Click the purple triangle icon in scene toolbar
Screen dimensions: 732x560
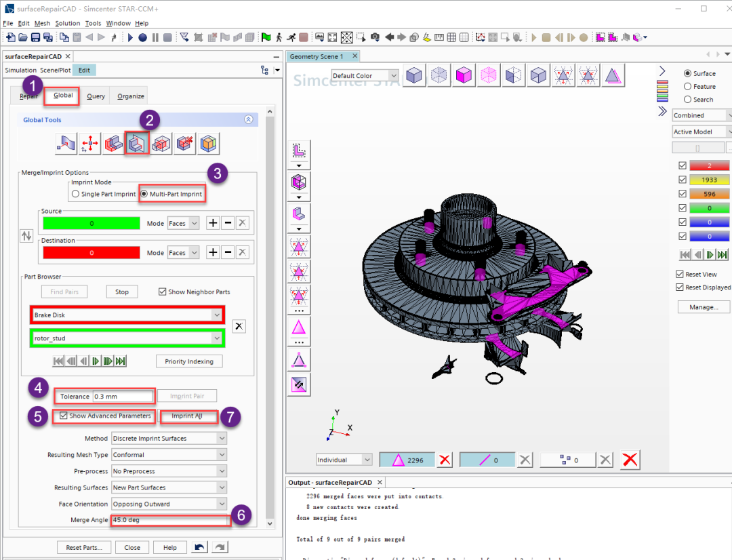point(613,75)
